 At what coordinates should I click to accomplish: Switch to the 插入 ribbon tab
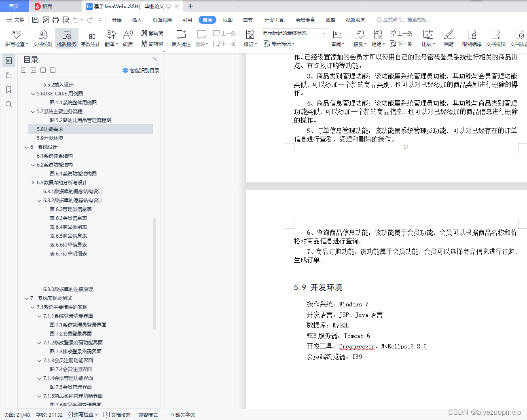pyautogui.click(x=137, y=20)
